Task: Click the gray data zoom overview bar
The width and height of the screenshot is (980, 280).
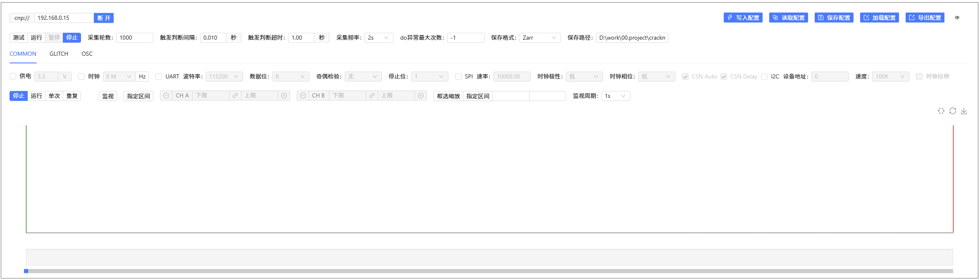Action: click(489, 257)
